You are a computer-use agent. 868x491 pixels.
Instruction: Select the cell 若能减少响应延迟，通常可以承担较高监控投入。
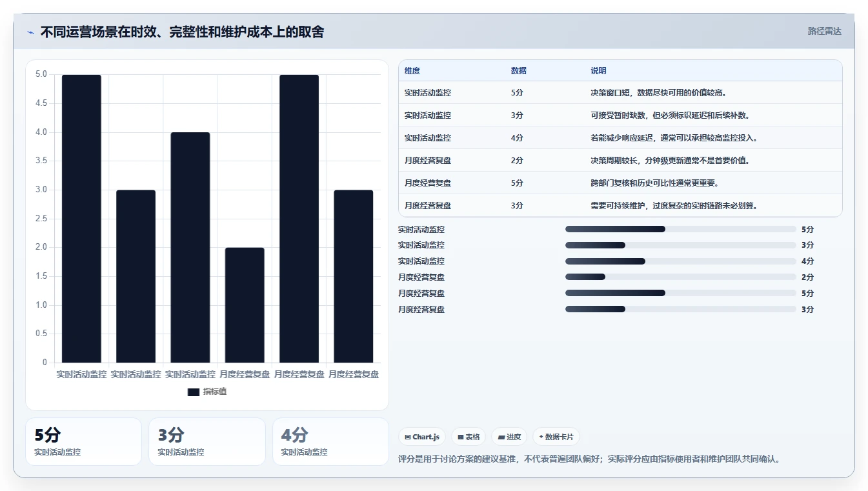click(x=674, y=138)
